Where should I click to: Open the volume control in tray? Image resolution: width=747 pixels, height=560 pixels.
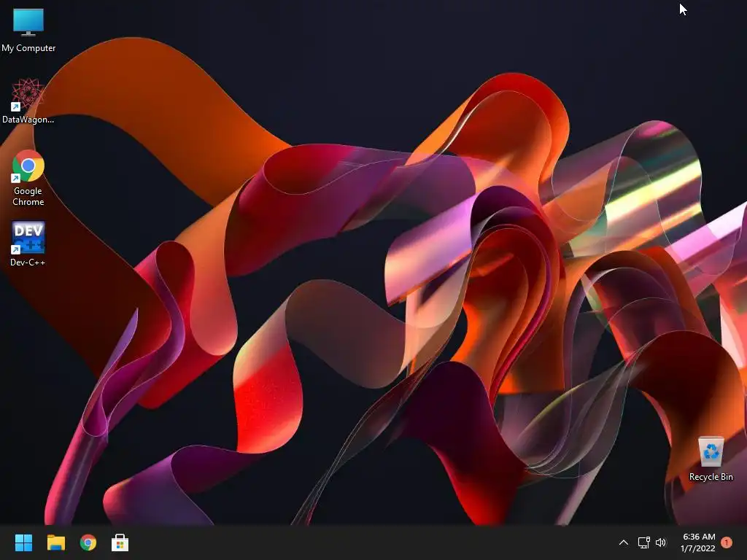[661, 542]
